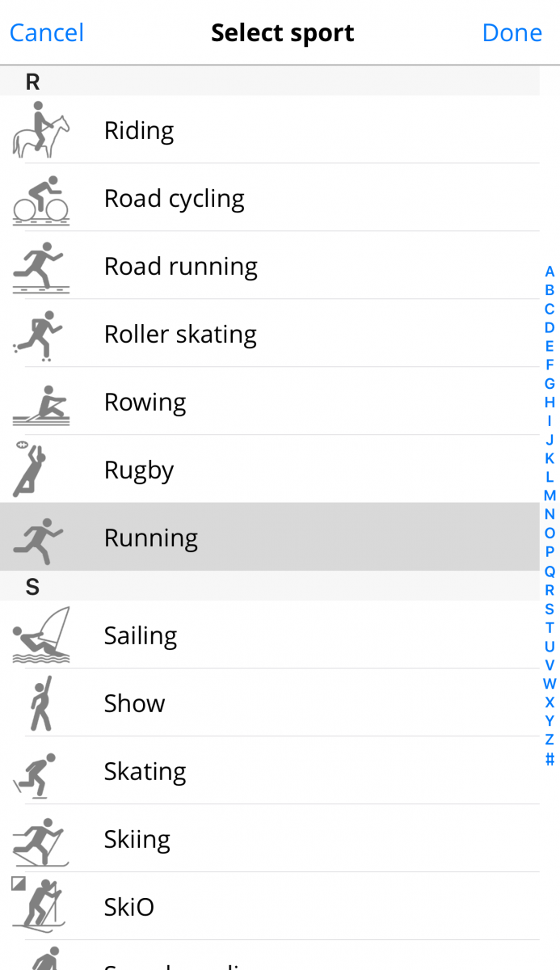This screenshot has width=560, height=970.
Task: Select the Running list entry
Action: pyautogui.click(x=151, y=538)
